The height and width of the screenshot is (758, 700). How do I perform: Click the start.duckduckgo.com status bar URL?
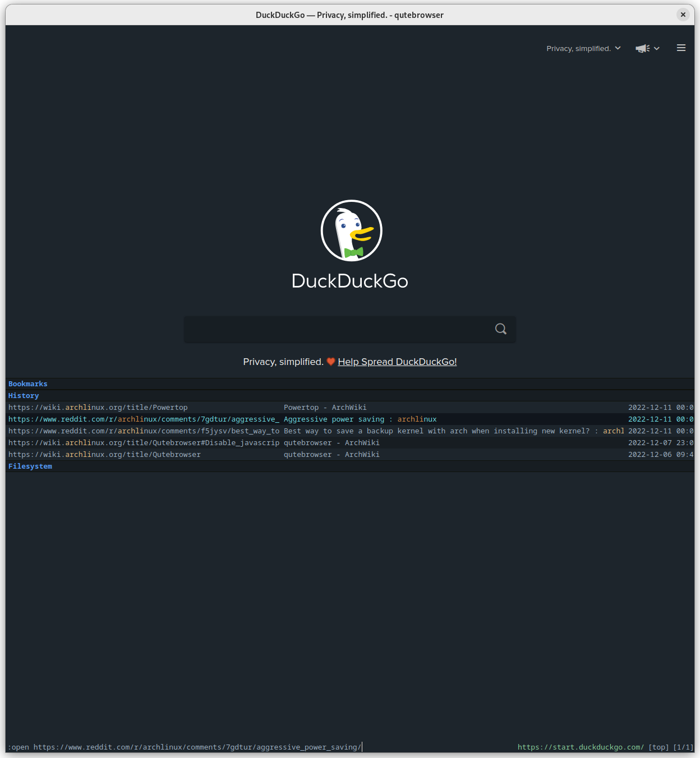581,747
